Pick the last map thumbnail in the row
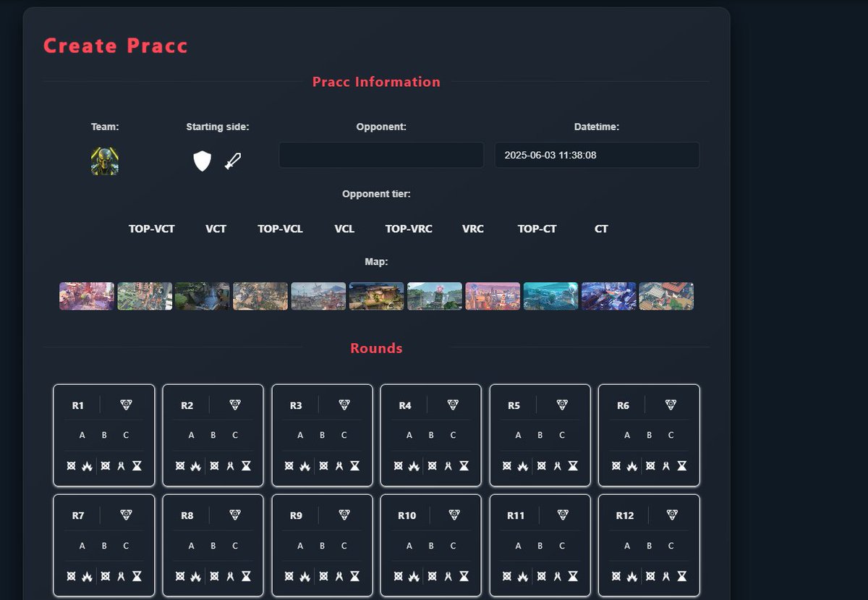Screen dimensions: 868x600 tap(666, 296)
